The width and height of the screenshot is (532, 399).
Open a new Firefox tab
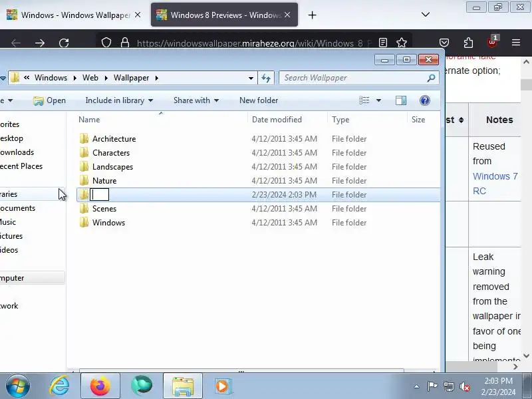pyautogui.click(x=312, y=15)
